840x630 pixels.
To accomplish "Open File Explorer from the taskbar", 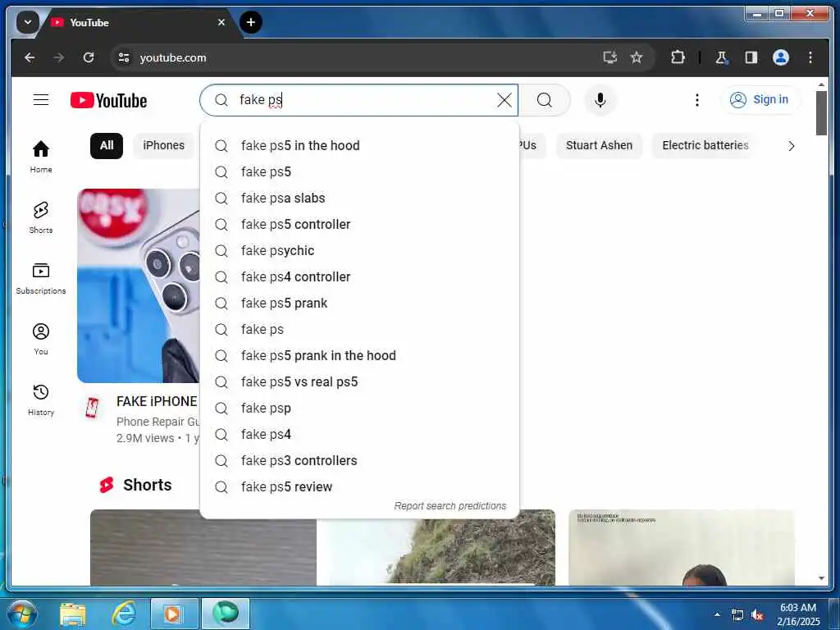I will (73, 614).
